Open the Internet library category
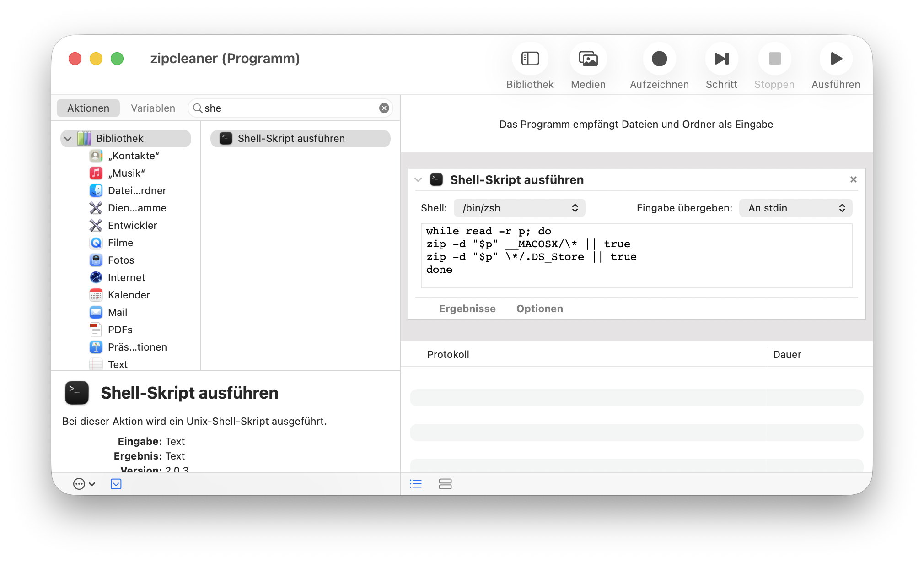The width and height of the screenshot is (924, 563). (126, 277)
